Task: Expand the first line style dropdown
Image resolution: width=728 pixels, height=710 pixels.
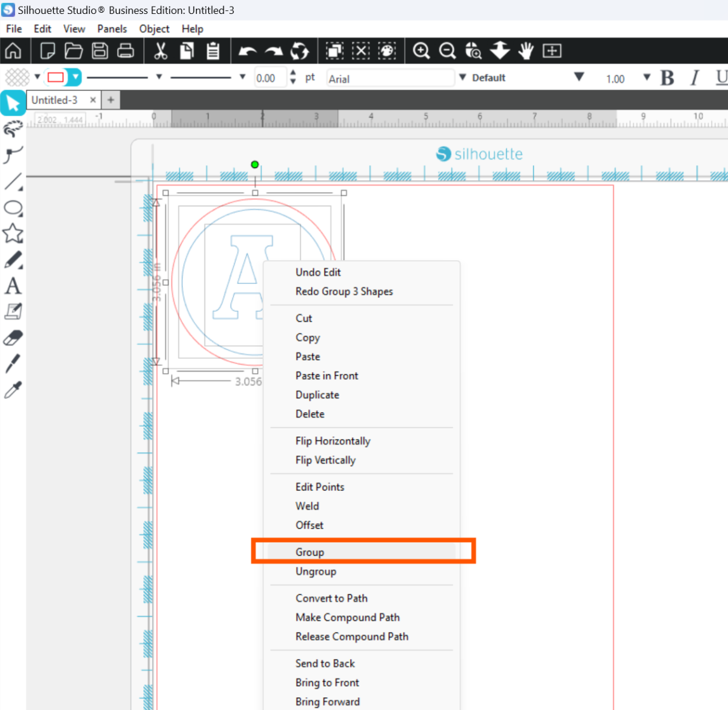Action: (159, 77)
